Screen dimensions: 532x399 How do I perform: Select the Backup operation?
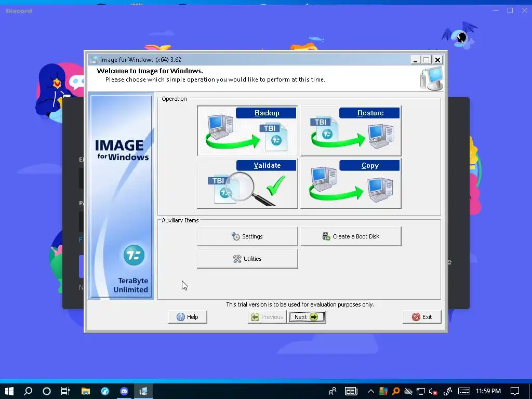(x=247, y=130)
